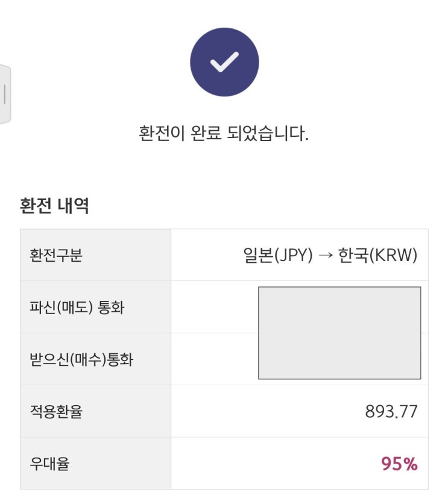This screenshot has height=501, width=448.
Task: Click the 한국(KRW) target currency text
Action: [378, 256]
